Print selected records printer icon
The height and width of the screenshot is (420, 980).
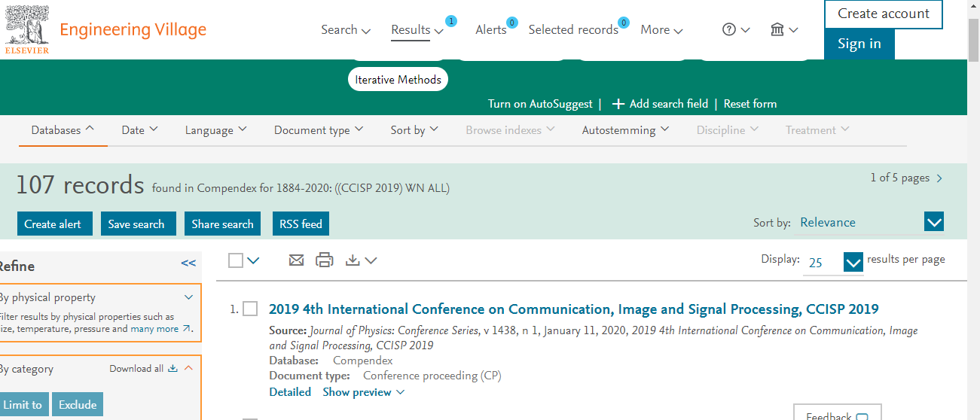pos(325,260)
